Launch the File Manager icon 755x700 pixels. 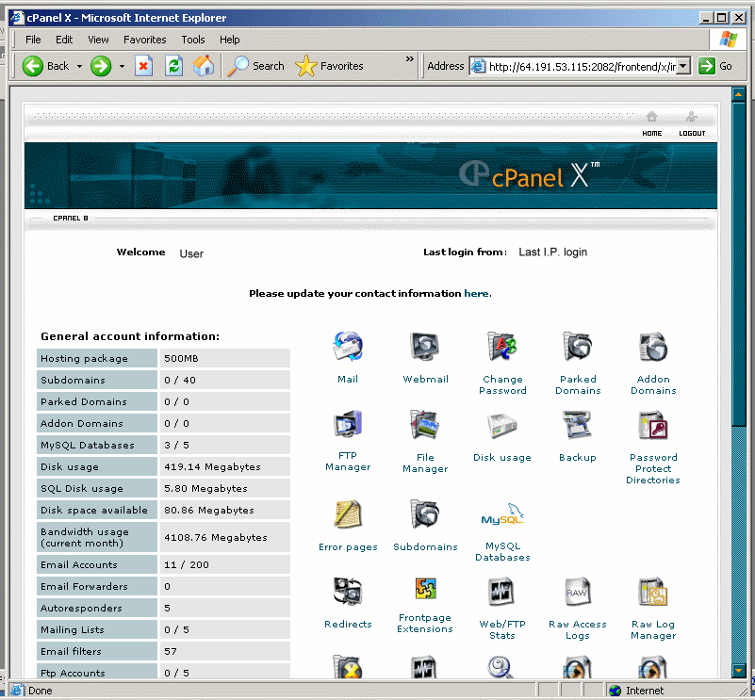coord(425,426)
